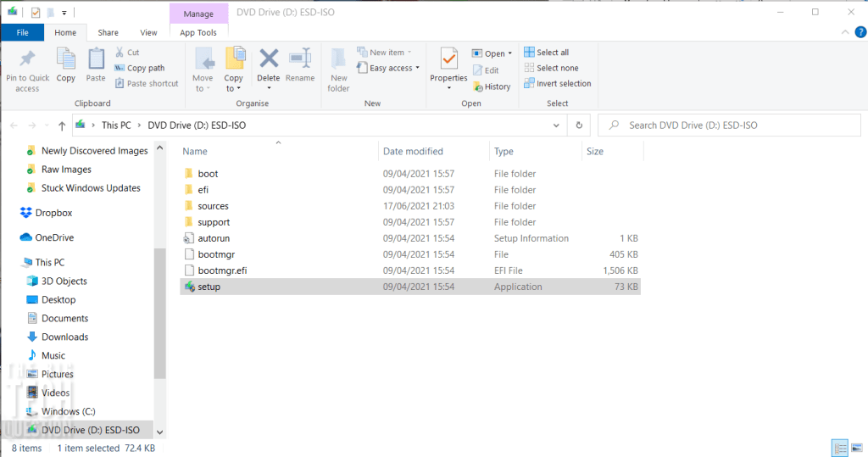Click Copy path in Clipboard group

pyautogui.click(x=140, y=68)
